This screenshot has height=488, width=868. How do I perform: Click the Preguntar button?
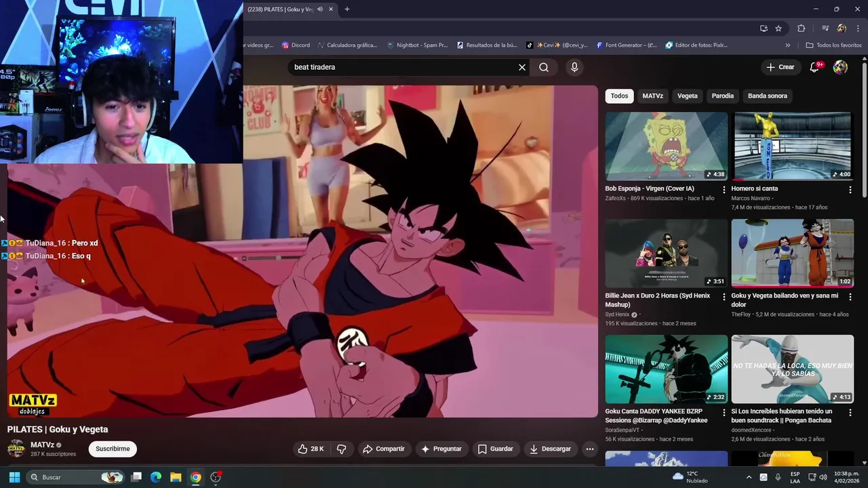click(x=441, y=449)
